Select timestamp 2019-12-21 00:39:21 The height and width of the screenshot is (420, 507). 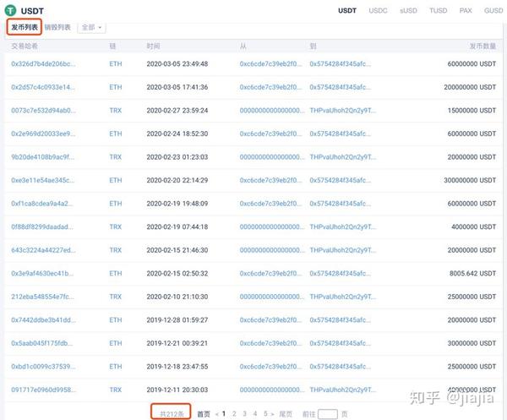pos(177,343)
